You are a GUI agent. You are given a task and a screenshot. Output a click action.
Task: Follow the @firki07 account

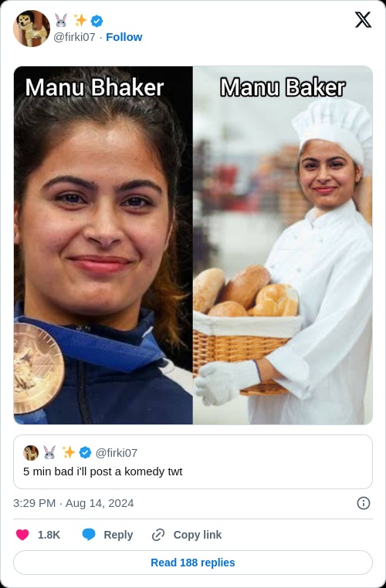(124, 37)
